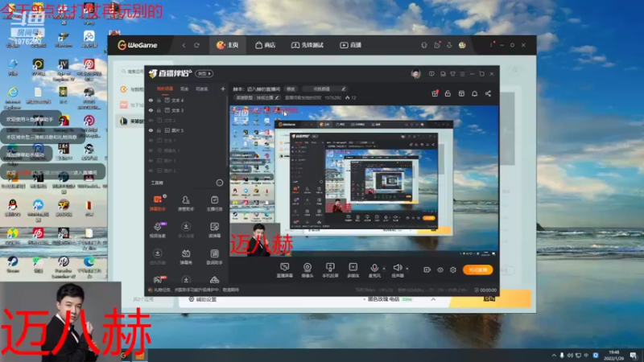Click the unlock icon in streaming header
The height and width of the screenshot is (362, 644).
click(448, 93)
